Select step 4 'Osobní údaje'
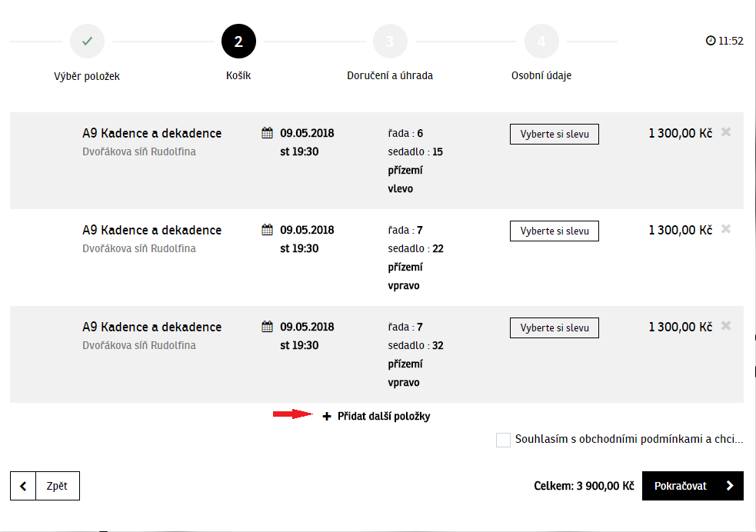Viewport: 756px width, 532px height. pyautogui.click(x=541, y=41)
